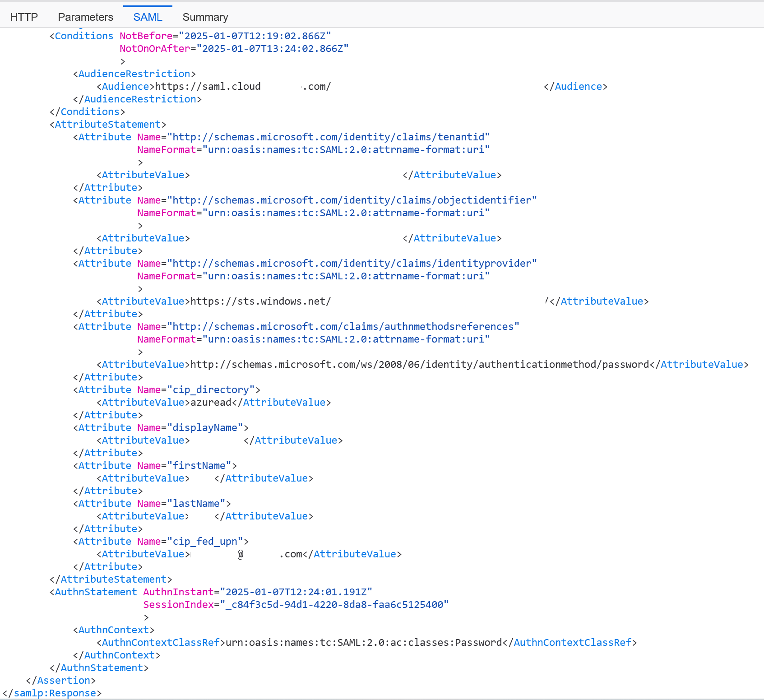This screenshot has width=764, height=700.
Task: Click the displayName attribute name
Action: tap(205, 428)
